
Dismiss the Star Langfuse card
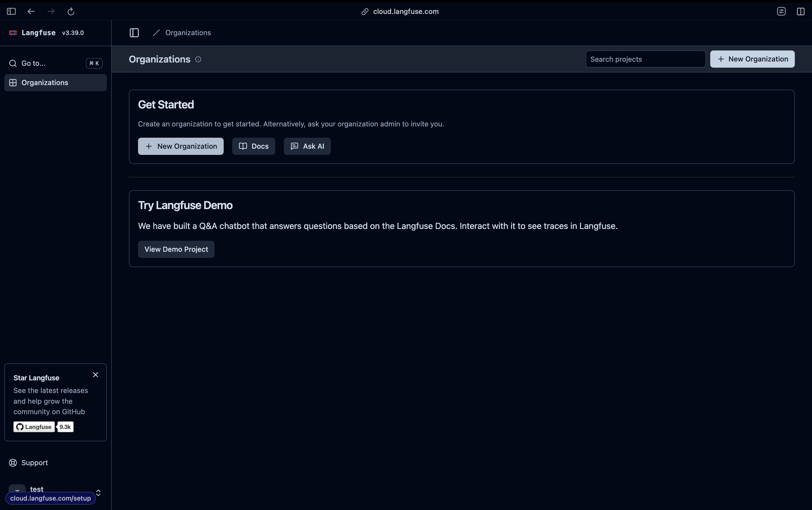(x=95, y=375)
